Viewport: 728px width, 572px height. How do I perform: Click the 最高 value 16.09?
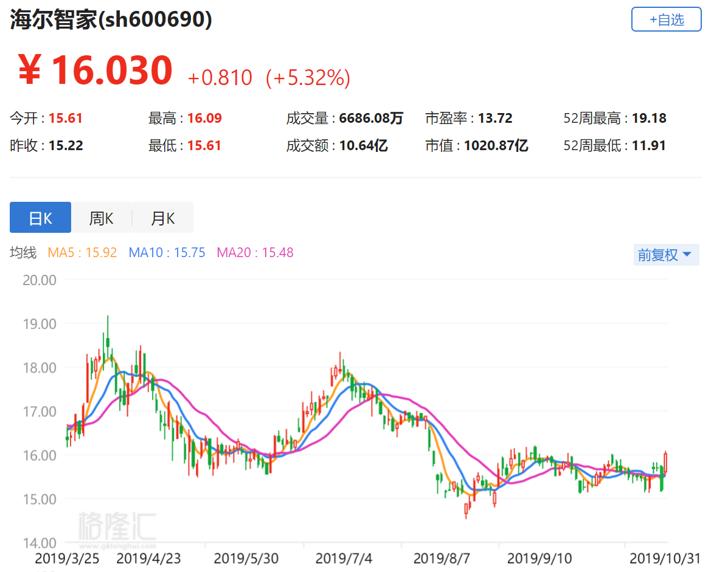204,119
